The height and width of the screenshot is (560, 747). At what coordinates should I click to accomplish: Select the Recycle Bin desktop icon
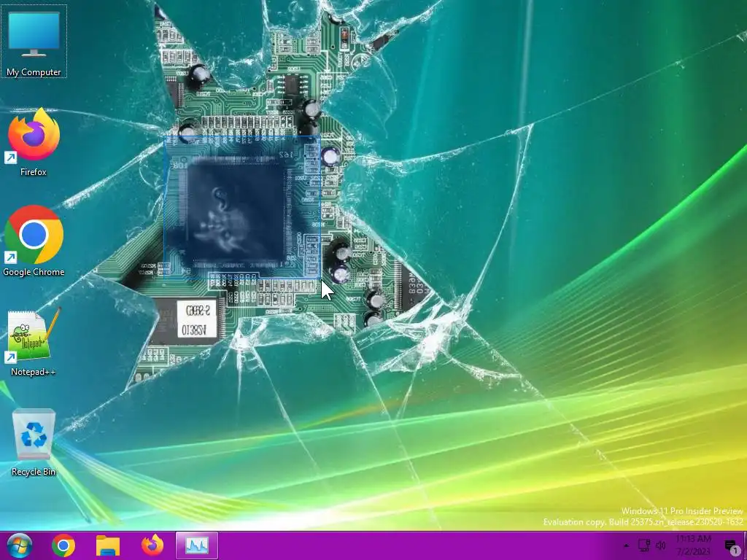[34, 442]
